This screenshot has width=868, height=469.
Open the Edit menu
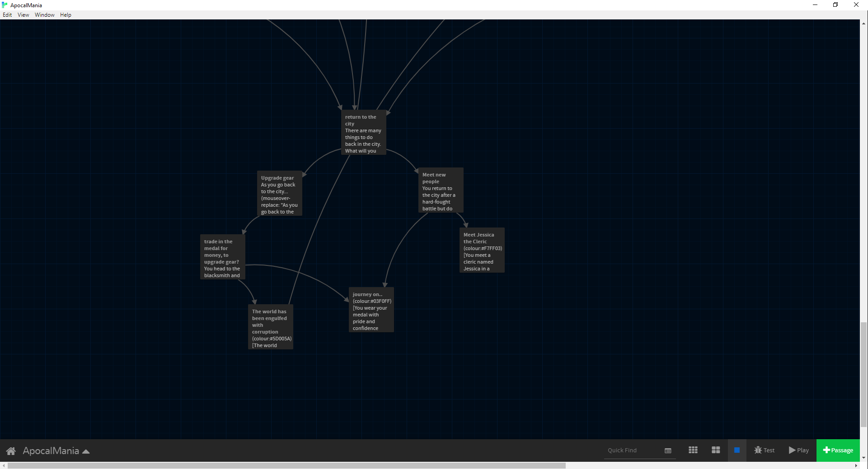click(x=7, y=14)
